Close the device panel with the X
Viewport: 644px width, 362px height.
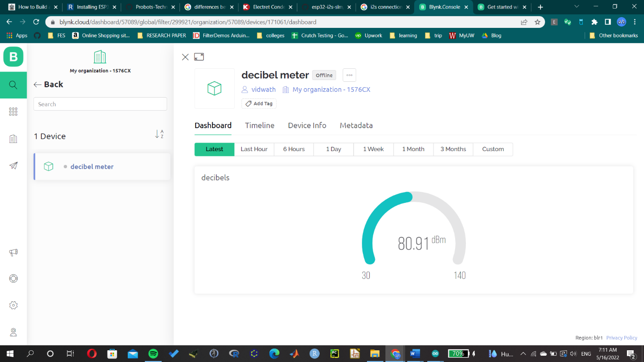(x=185, y=57)
